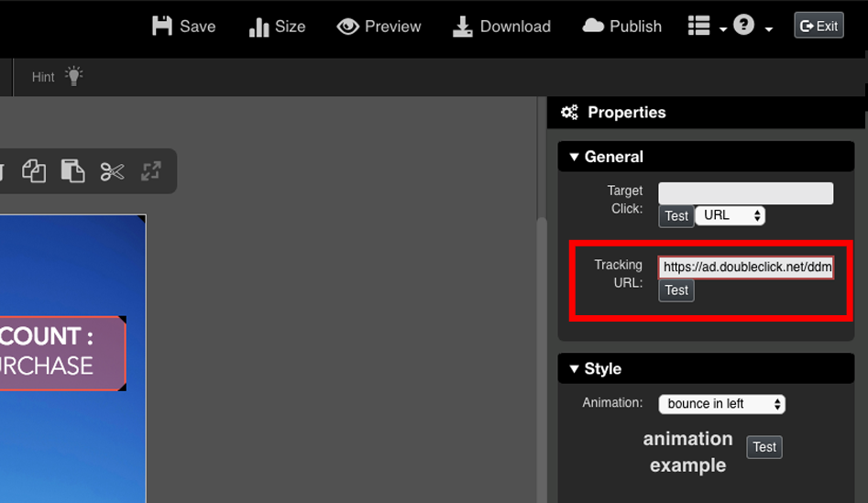The height and width of the screenshot is (503, 868).
Task: Open the URL type dropdown
Action: click(730, 215)
